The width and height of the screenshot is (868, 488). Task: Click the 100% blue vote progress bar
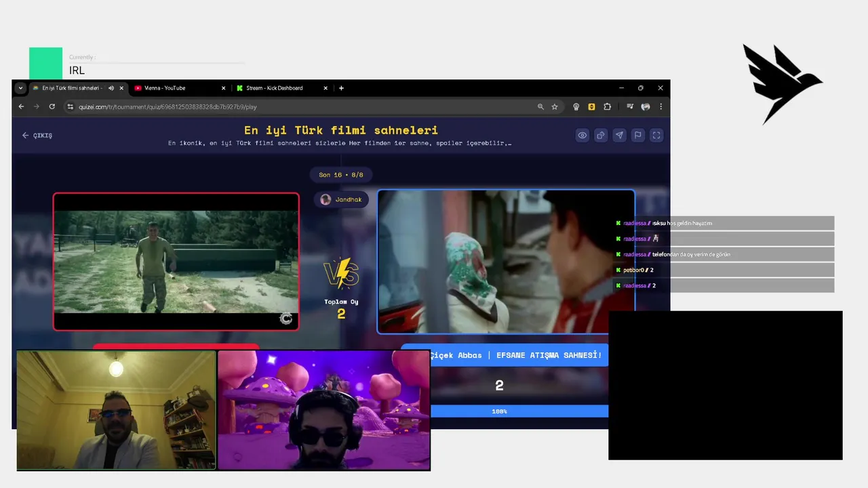pyautogui.click(x=519, y=411)
